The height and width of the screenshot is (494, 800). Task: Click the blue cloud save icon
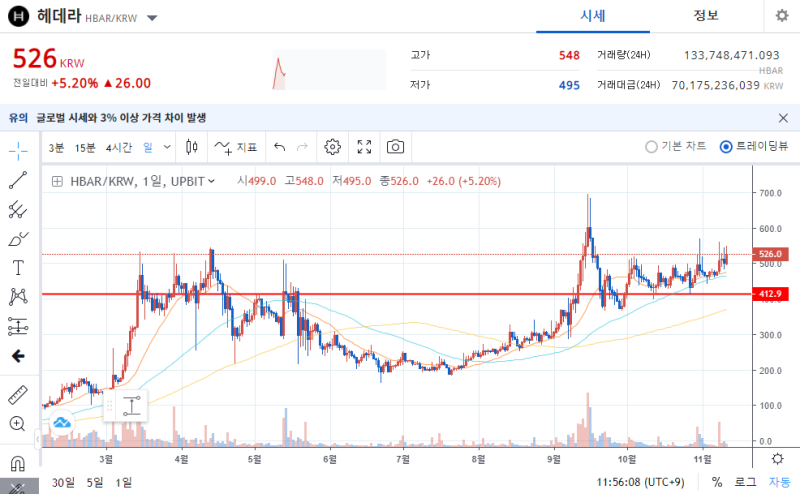[62, 422]
